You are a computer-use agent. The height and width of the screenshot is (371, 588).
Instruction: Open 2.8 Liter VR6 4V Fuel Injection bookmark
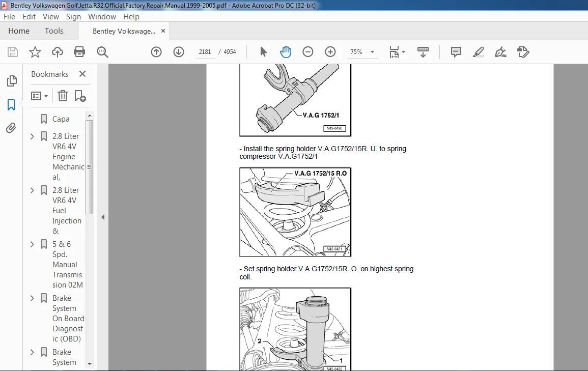pos(67,211)
